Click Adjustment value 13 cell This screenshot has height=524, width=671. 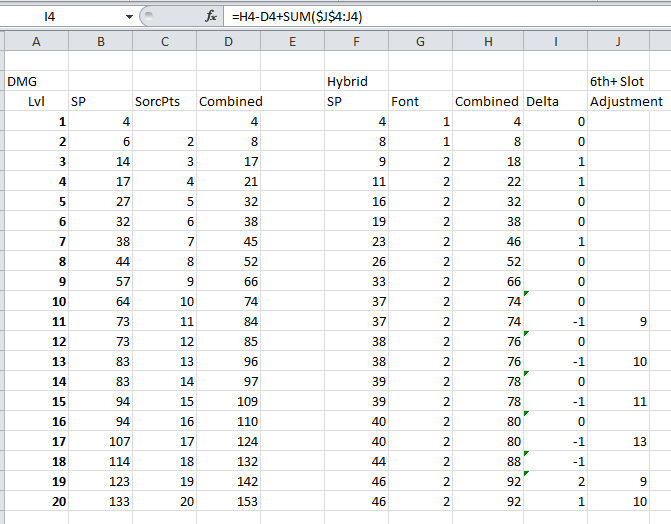pos(619,441)
